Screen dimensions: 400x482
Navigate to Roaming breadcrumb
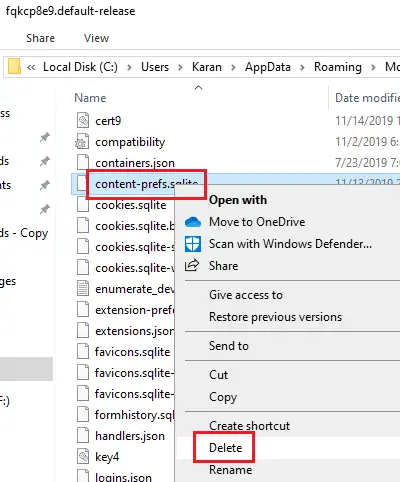[x=338, y=67]
